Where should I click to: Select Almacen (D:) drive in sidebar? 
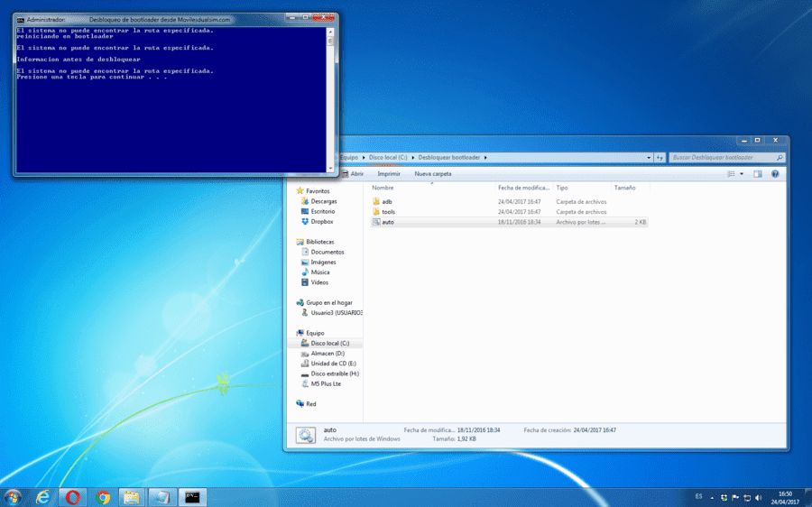point(328,354)
